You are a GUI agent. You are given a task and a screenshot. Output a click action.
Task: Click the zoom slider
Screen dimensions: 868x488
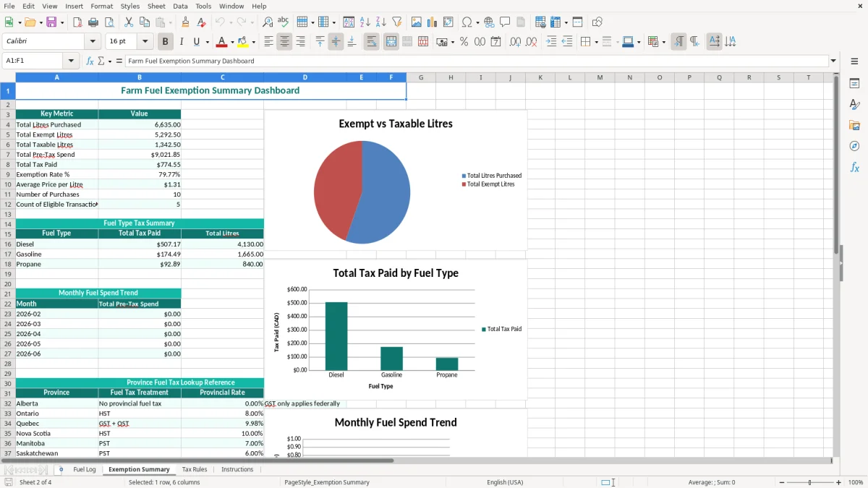pyautogui.click(x=809, y=482)
